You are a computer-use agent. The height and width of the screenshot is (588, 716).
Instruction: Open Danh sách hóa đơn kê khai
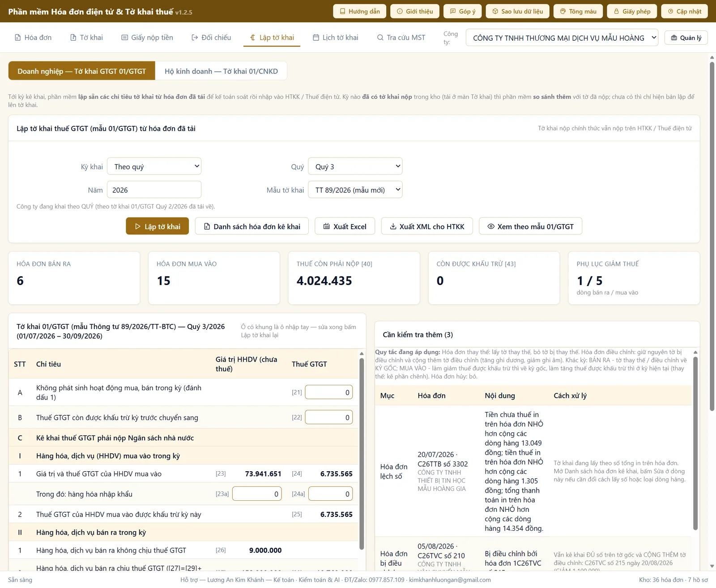click(252, 226)
